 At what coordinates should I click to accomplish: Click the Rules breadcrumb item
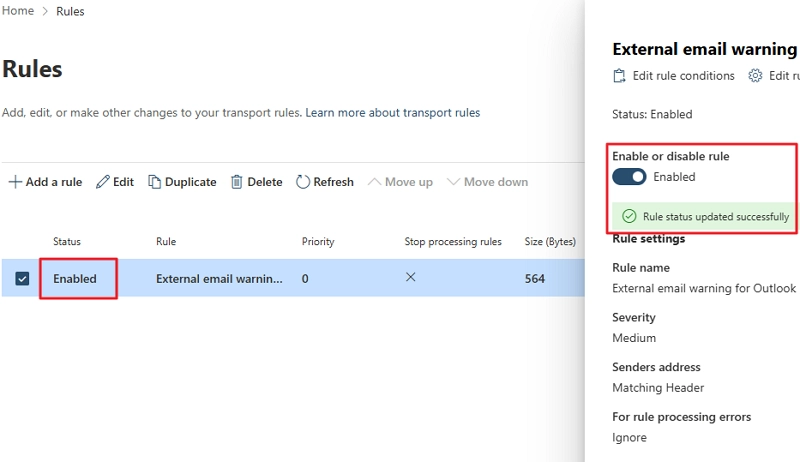coord(70,11)
